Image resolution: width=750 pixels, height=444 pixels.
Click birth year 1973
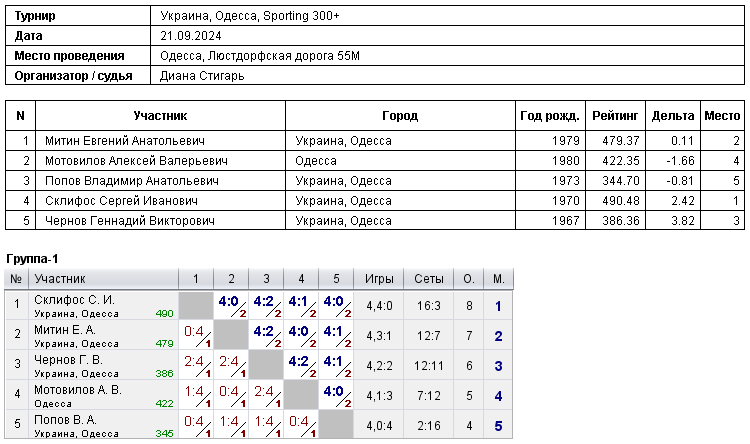click(x=566, y=181)
